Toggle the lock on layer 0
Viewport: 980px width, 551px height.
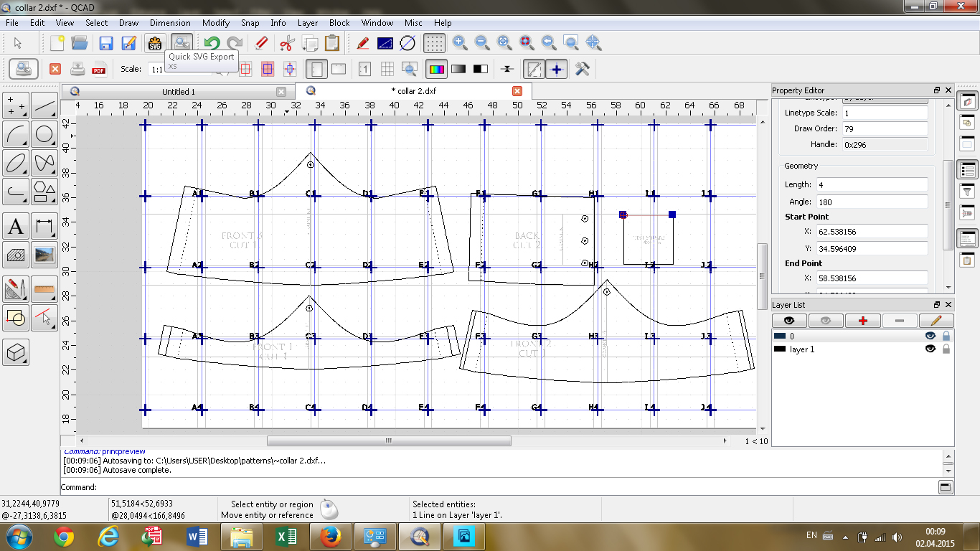(946, 336)
